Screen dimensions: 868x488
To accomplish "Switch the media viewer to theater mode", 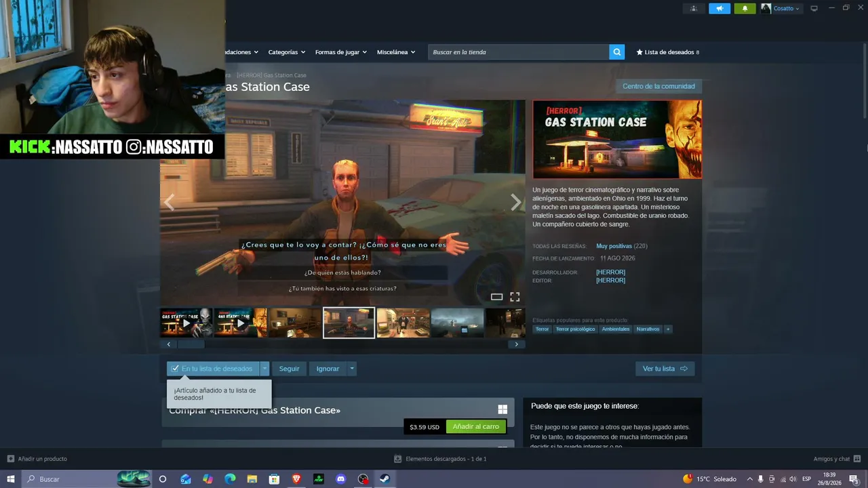I will (496, 297).
